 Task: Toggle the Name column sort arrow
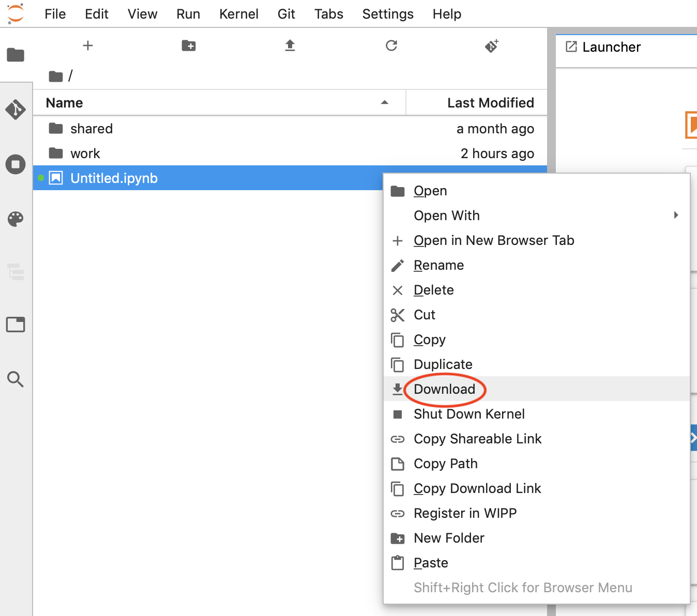(x=385, y=102)
